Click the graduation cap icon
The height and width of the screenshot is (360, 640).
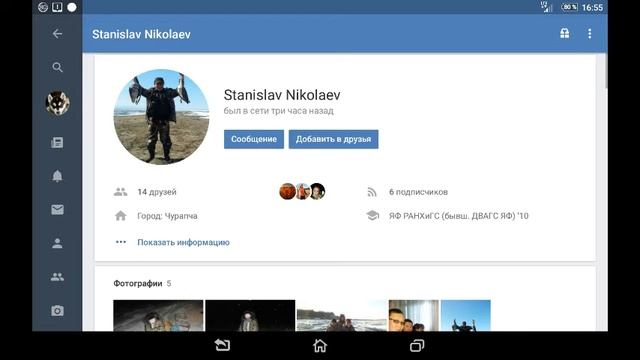[372, 216]
